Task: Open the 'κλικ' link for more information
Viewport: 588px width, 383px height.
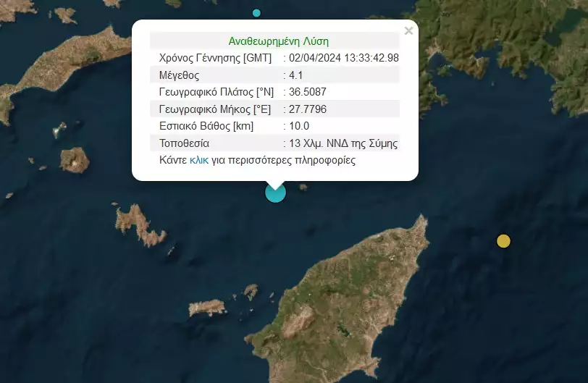Action: pyautogui.click(x=199, y=161)
